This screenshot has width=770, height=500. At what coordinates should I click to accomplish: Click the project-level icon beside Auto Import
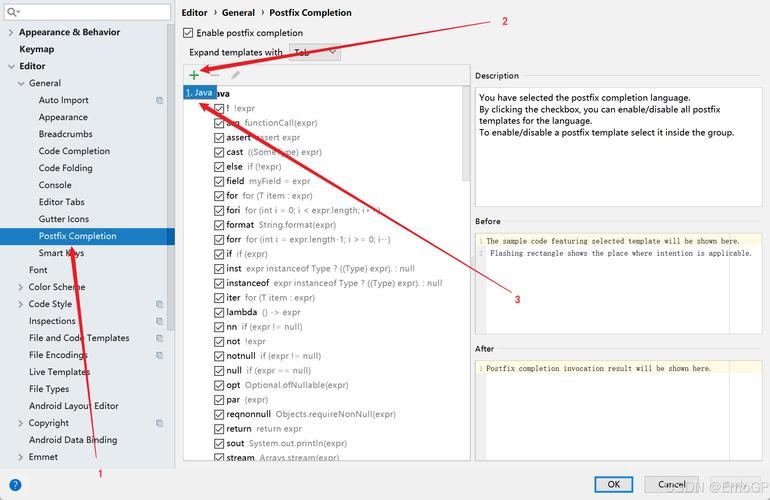point(159,100)
